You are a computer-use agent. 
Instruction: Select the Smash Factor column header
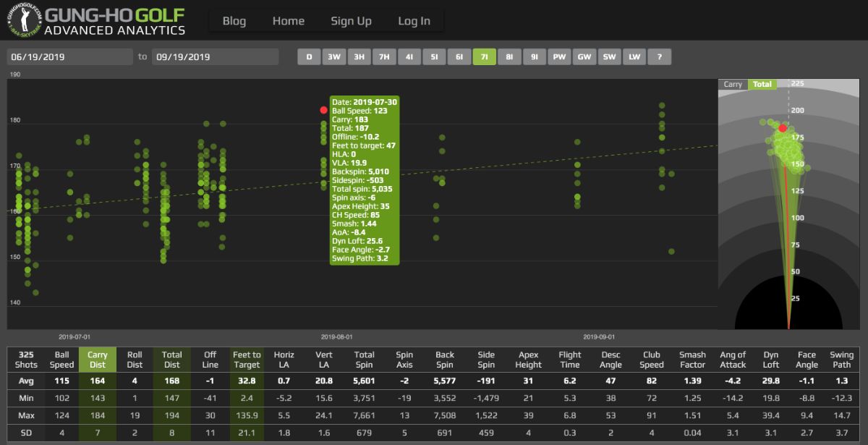point(692,360)
